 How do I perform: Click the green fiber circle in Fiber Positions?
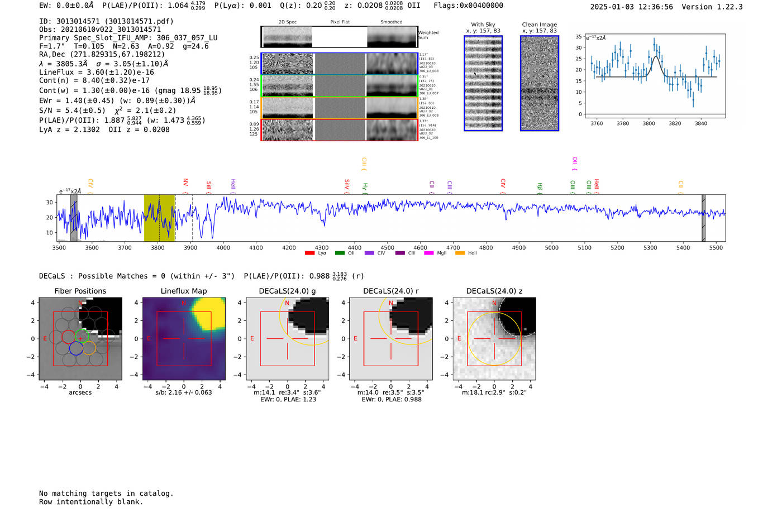[x=82, y=336]
